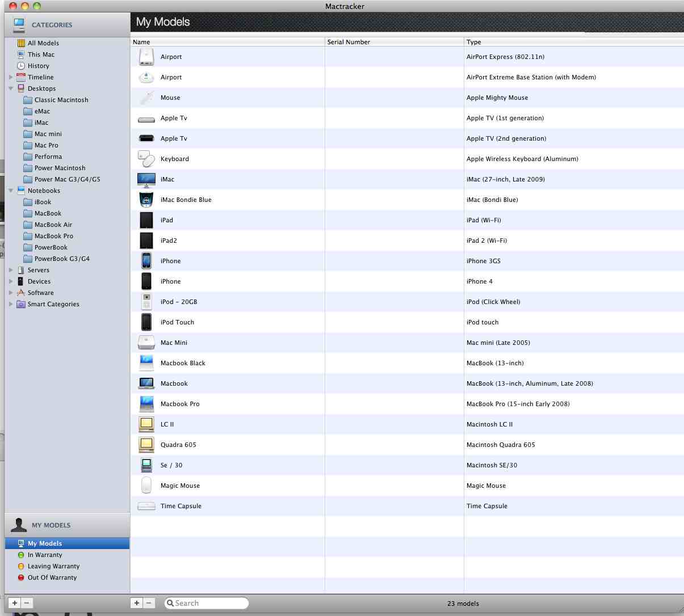The image size is (684, 616).
Task: Expand the Devices category
Action: point(11,281)
